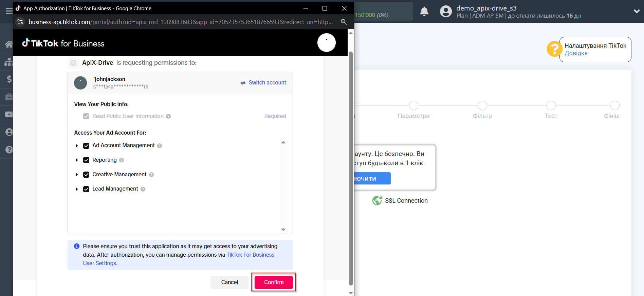Open the connections sitemap icon in sidebar
Viewport: 644px width, 296px height.
tap(9, 62)
